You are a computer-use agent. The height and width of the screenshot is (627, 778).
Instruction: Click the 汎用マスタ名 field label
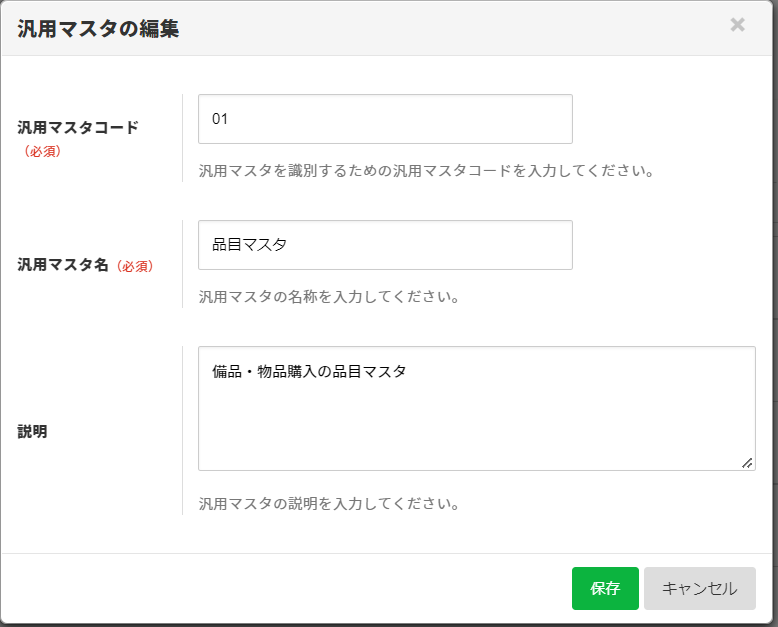point(62,266)
